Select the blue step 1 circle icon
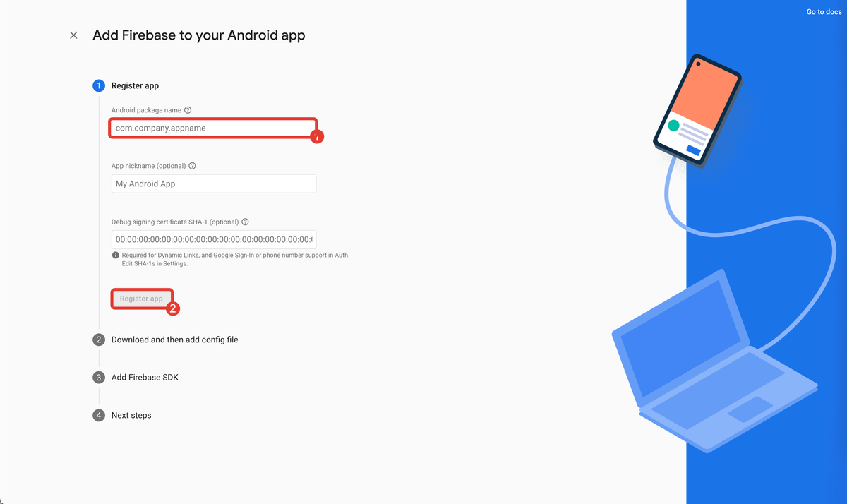847x504 pixels. pos(99,85)
